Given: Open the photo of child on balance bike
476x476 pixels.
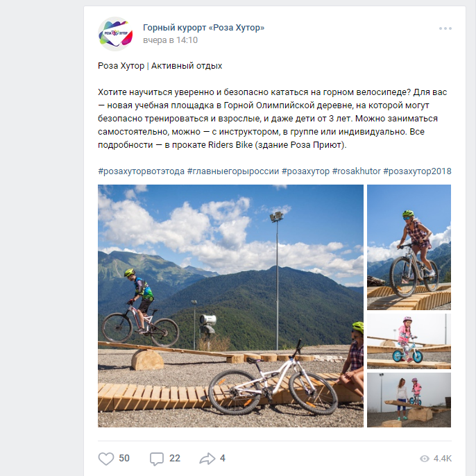Looking at the screenshot, I should click(409, 341).
